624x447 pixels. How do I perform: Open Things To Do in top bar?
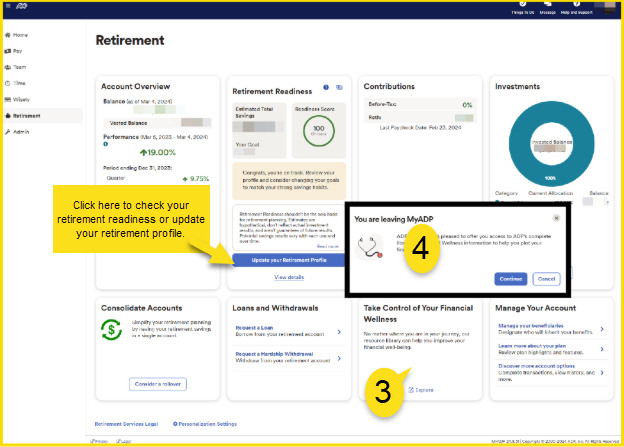(x=523, y=8)
